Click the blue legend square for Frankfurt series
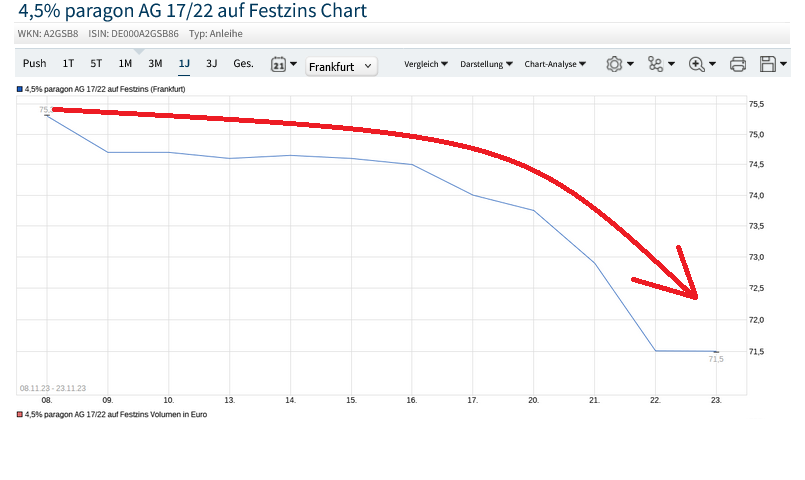This screenshot has height=480, width=805. click(20, 89)
